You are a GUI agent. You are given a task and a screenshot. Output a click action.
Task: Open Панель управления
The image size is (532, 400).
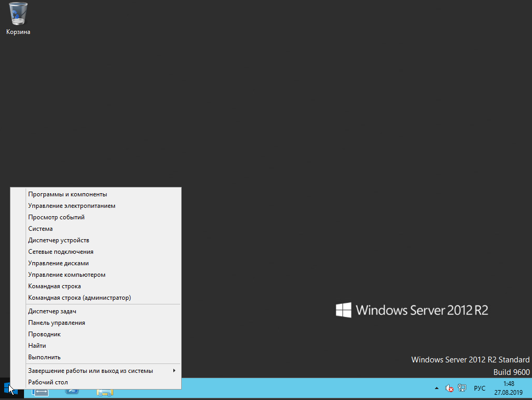56,323
